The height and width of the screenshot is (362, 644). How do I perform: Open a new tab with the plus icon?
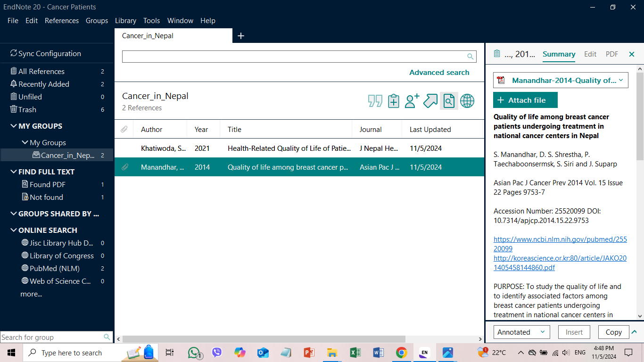pyautogui.click(x=241, y=36)
